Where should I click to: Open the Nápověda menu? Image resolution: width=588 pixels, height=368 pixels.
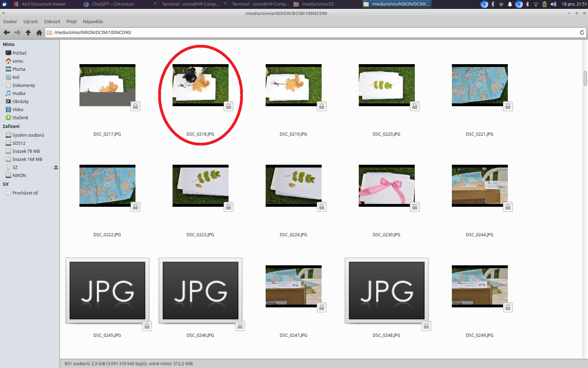click(93, 22)
